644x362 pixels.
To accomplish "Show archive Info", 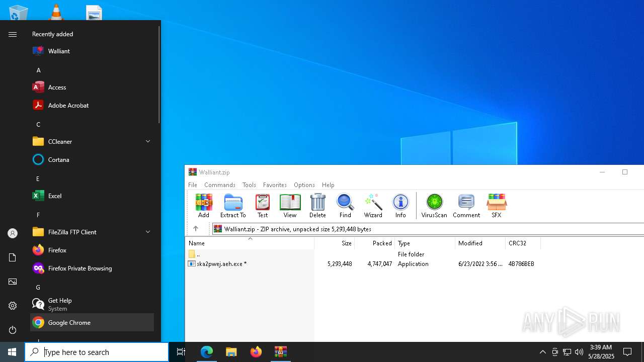I will pyautogui.click(x=400, y=206).
